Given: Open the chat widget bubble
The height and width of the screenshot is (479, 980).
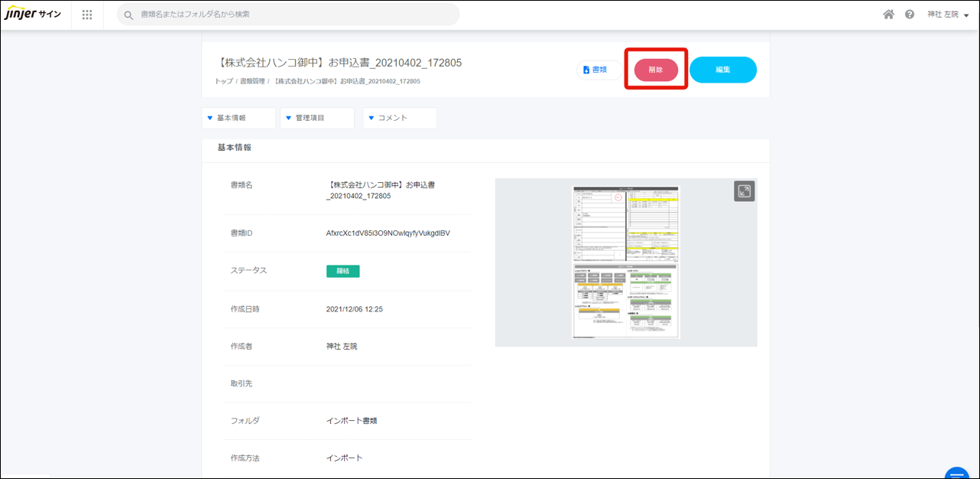Looking at the screenshot, I should pos(956,473).
